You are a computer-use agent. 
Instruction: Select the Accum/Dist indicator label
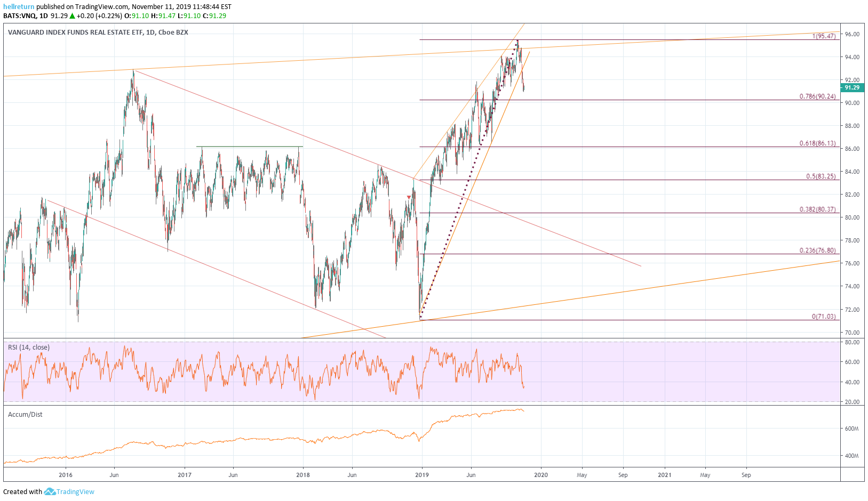pos(25,415)
